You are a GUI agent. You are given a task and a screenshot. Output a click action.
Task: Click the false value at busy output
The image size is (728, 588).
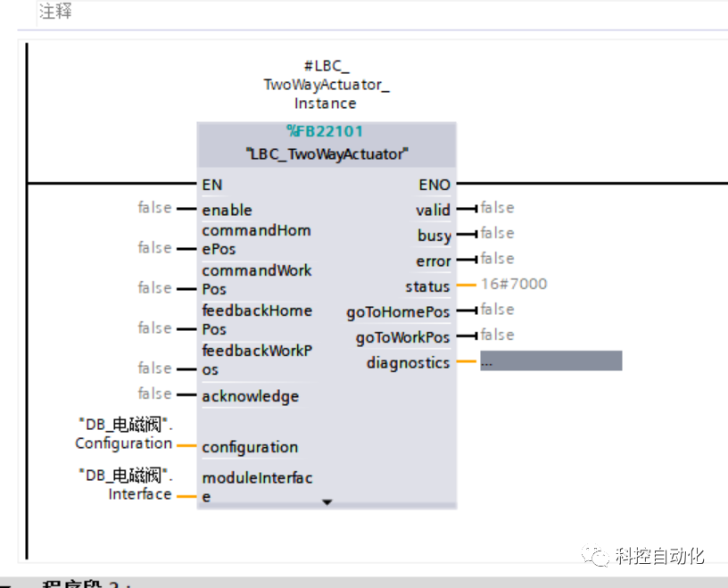click(497, 233)
